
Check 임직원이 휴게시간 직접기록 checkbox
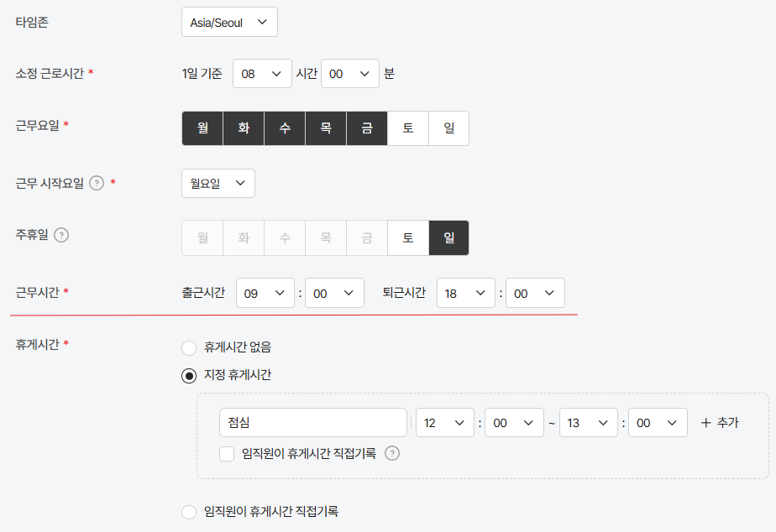pos(227,454)
